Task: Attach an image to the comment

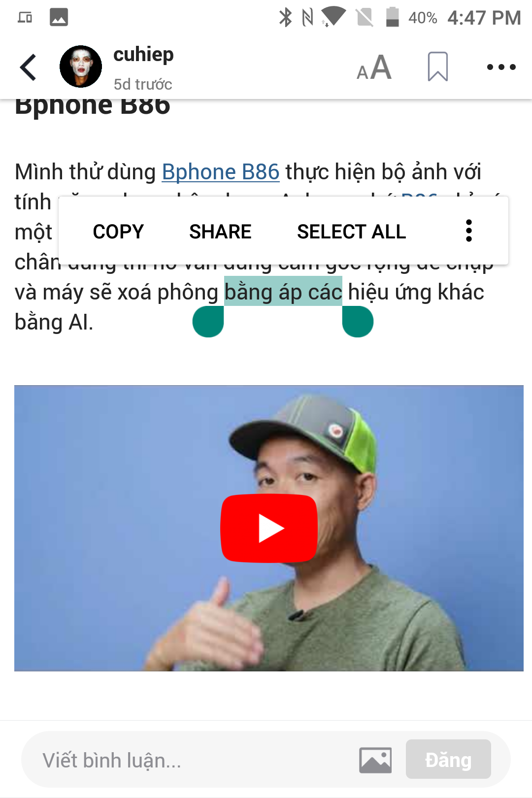Action: pos(375,760)
